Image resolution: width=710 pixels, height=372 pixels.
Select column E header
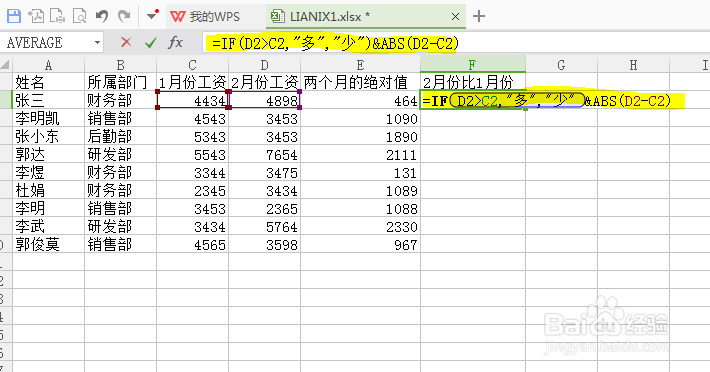click(360, 65)
